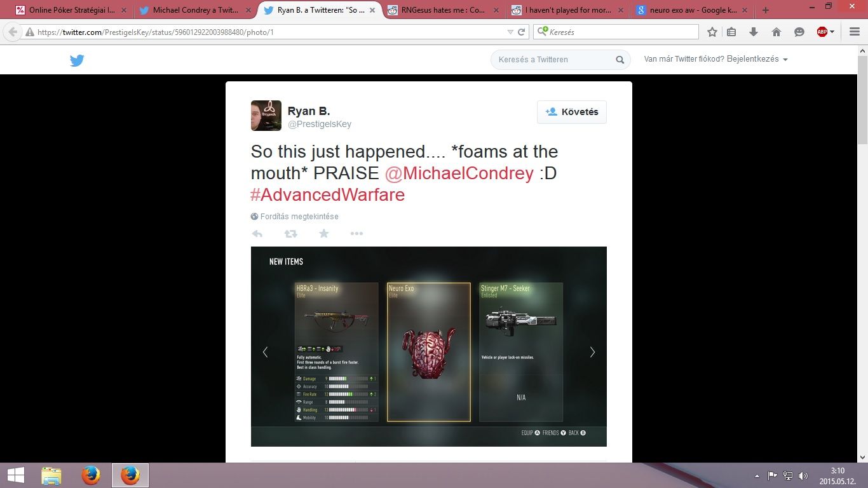Click the Twitter bird home logo
Viewport: 868px width, 488px height.
(77, 60)
